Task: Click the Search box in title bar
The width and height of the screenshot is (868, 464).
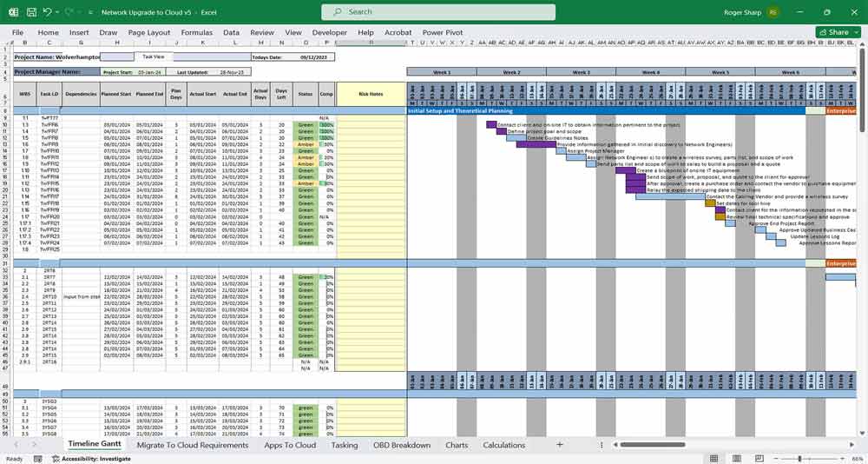Action: tap(438, 11)
